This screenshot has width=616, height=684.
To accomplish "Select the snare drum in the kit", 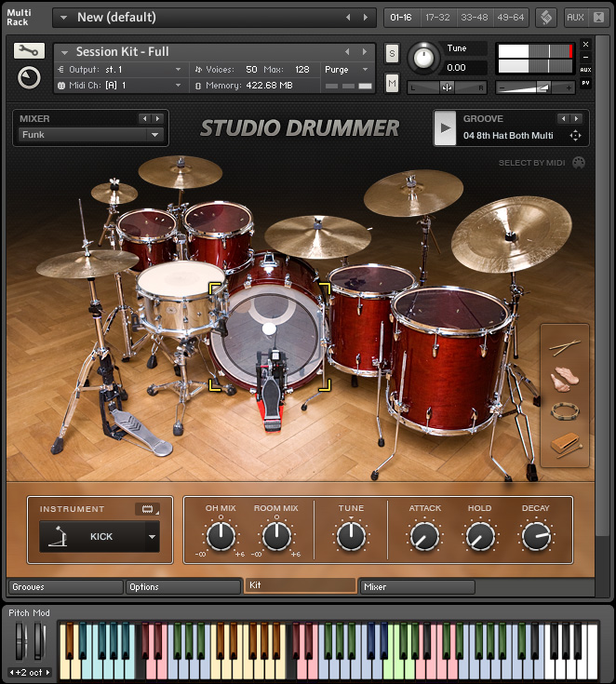I will (x=180, y=297).
